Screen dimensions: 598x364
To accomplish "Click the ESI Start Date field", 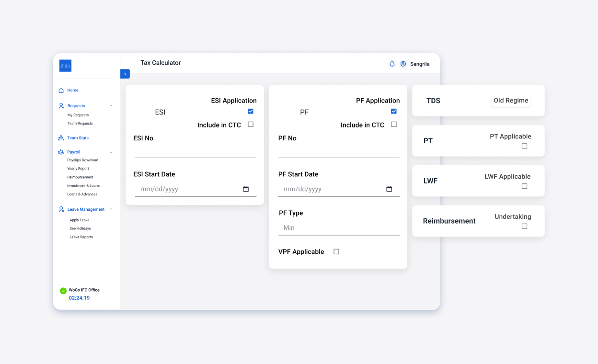I will click(x=195, y=189).
